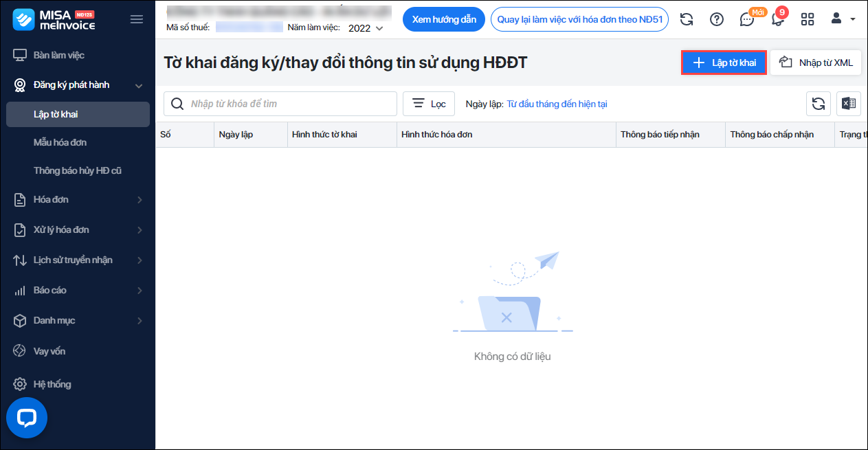This screenshot has height=450, width=868.
Task: Click Xử lý hóa đơn checklist icon
Action: (20, 230)
